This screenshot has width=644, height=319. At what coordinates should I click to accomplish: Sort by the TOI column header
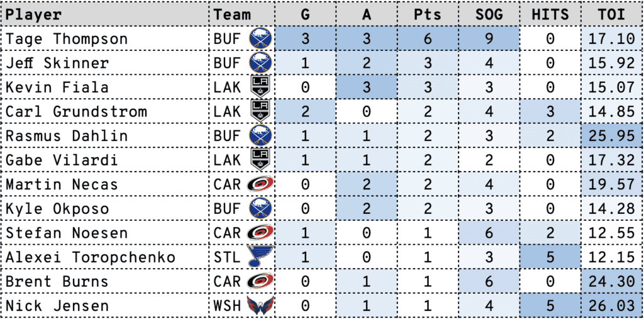tap(611, 14)
